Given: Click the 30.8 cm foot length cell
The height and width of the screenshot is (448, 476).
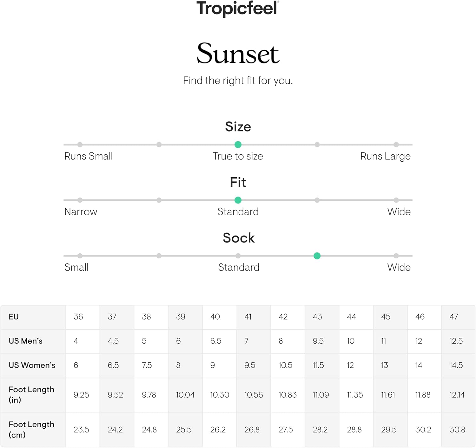Looking at the screenshot, I should click(x=458, y=430).
